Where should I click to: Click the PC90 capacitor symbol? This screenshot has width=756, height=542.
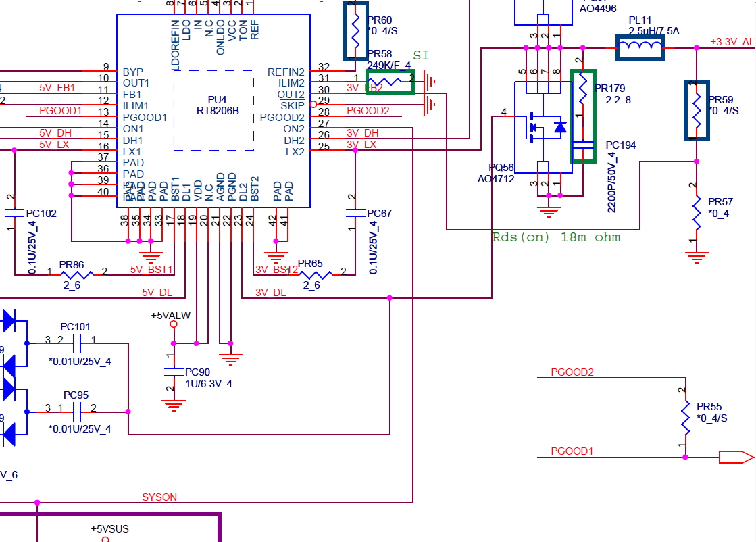tap(174, 372)
